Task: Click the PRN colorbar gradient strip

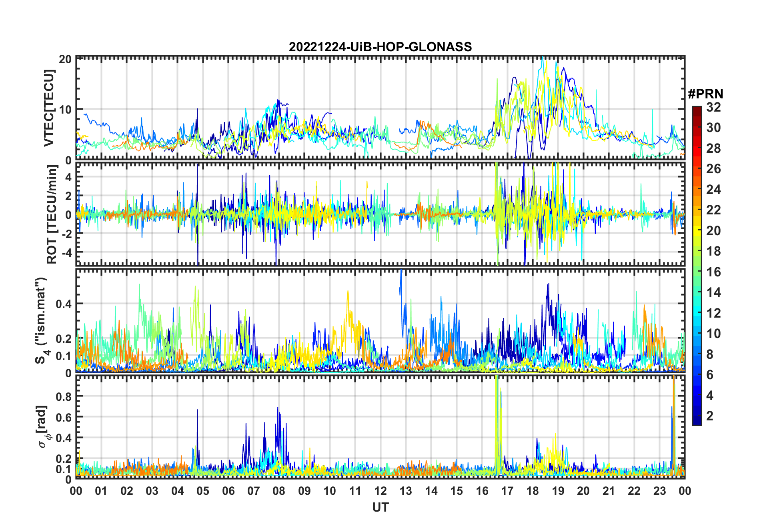Action: coord(697,266)
